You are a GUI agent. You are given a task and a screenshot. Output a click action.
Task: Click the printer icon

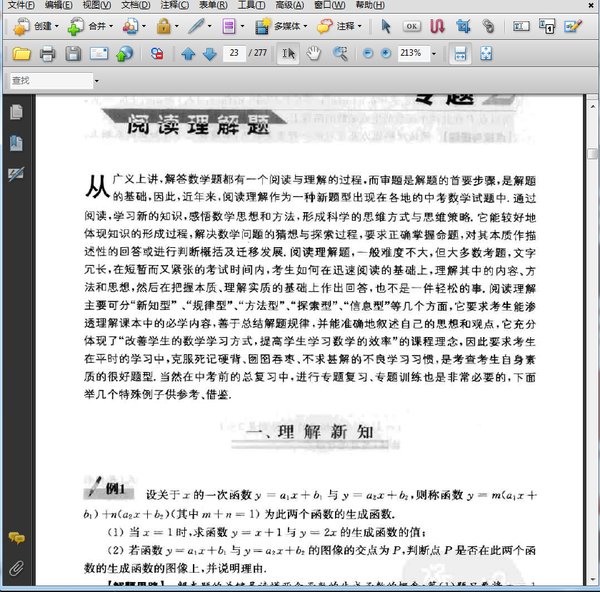[47, 54]
